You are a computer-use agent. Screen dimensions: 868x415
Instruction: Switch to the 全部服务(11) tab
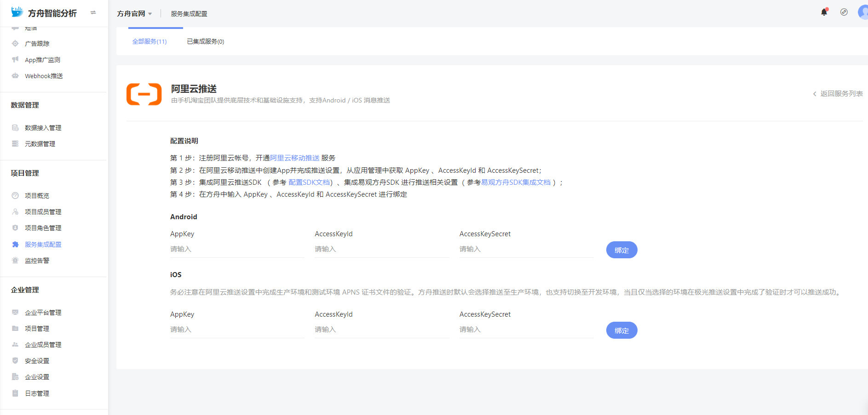click(149, 41)
